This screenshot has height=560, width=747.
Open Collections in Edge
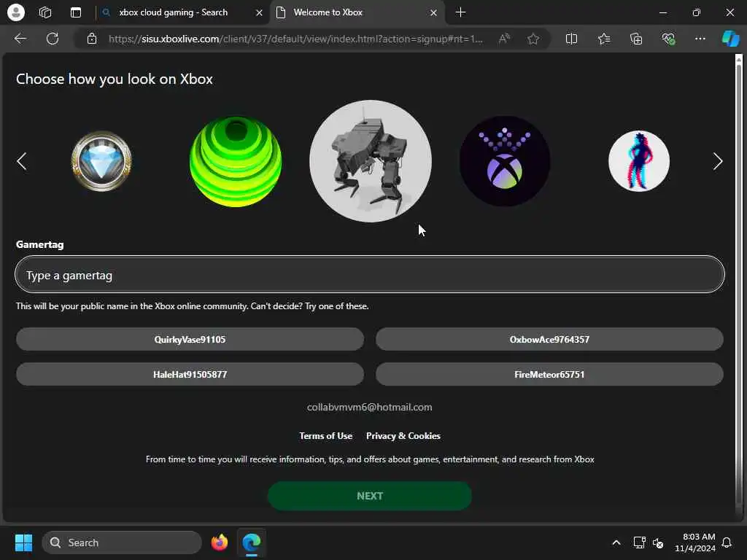point(636,39)
